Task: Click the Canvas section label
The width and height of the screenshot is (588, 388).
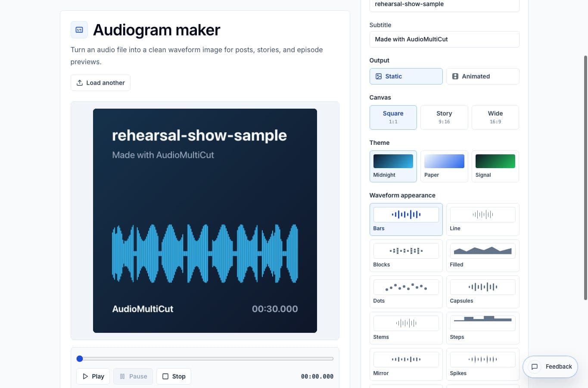Action: [x=380, y=97]
